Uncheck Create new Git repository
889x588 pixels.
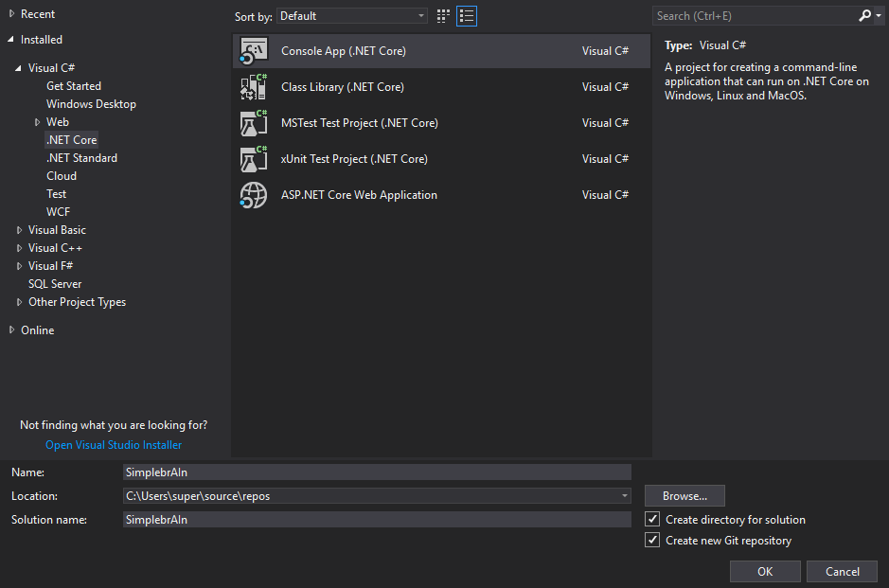click(652, 541)
